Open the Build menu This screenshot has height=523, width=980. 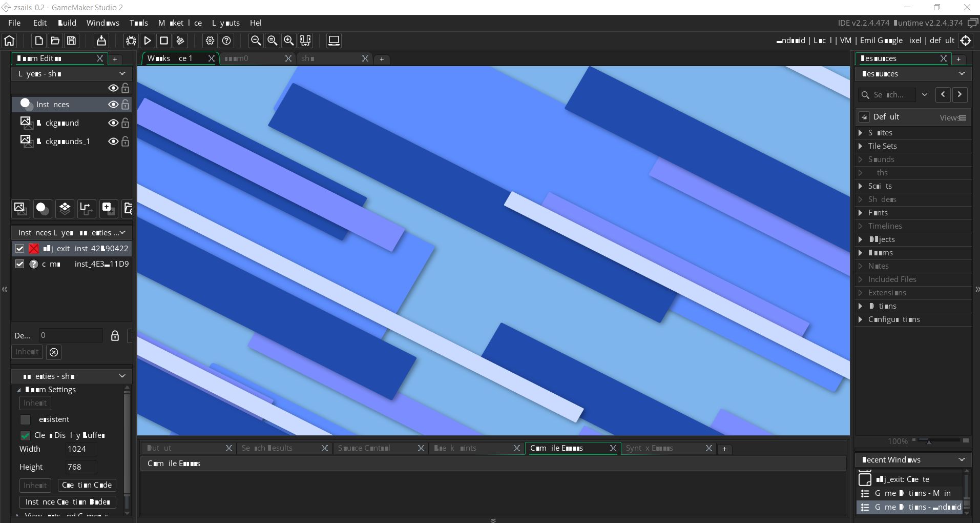tap(67, 23)
